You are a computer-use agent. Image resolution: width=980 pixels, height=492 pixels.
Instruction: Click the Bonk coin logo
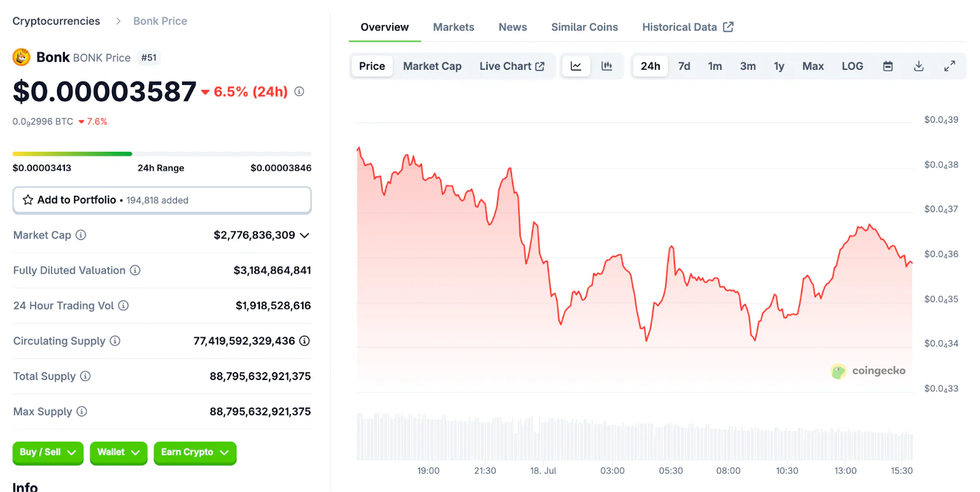click(21, 58)
